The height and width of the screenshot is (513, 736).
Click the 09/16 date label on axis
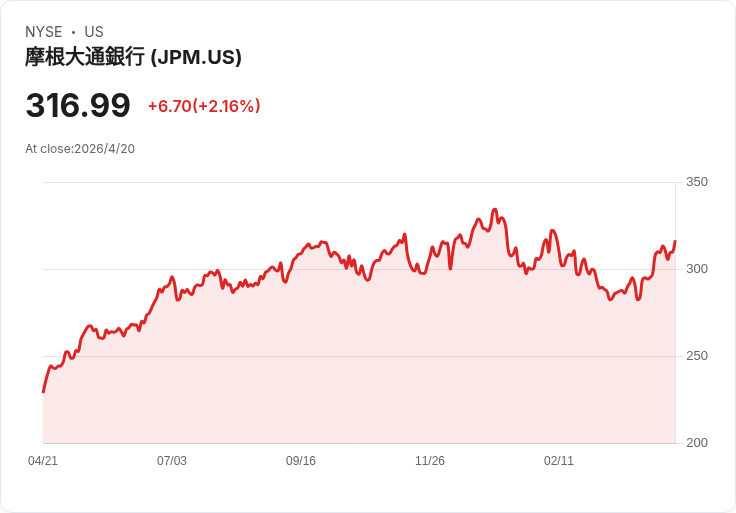pos(301,461)
